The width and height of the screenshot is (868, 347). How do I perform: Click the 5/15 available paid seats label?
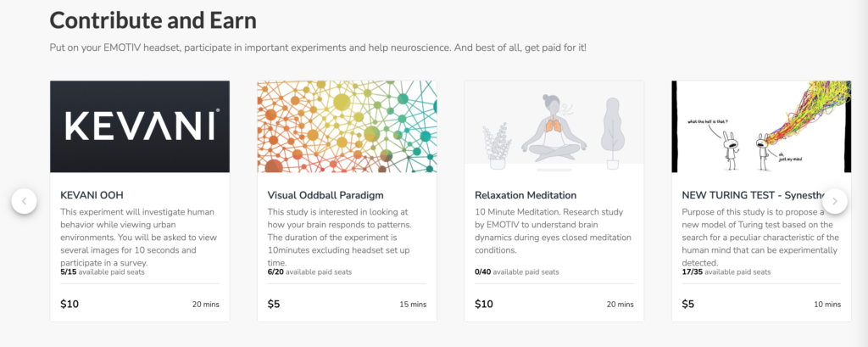103,272
